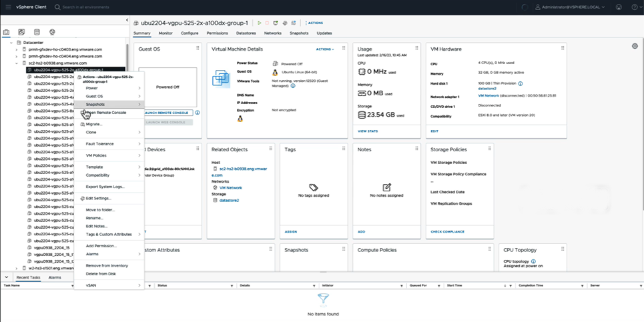The height and width of the screenshot is (322, 644).
Task: Click the drag handle on the Notes card
Action: (x=416, y=149)
